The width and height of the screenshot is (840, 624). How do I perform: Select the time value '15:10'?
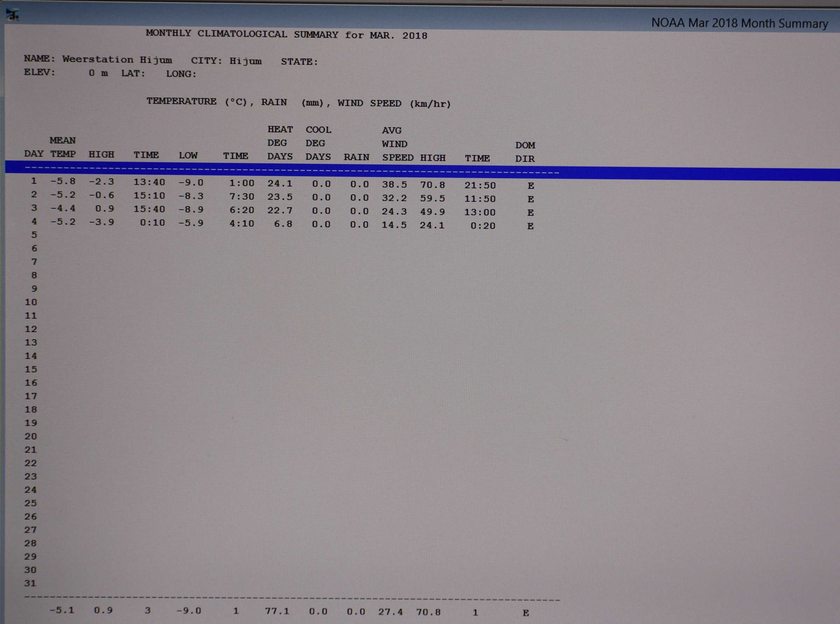(x=149, y=196)
